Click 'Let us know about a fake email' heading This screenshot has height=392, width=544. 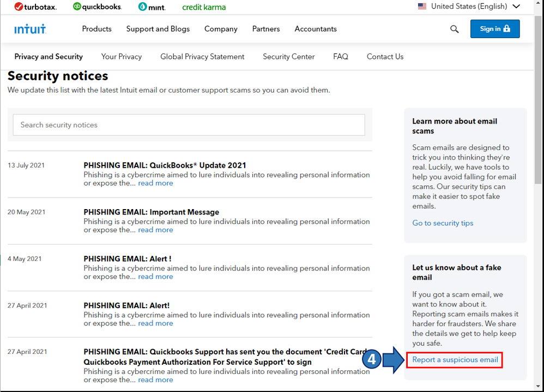(457, 272)
